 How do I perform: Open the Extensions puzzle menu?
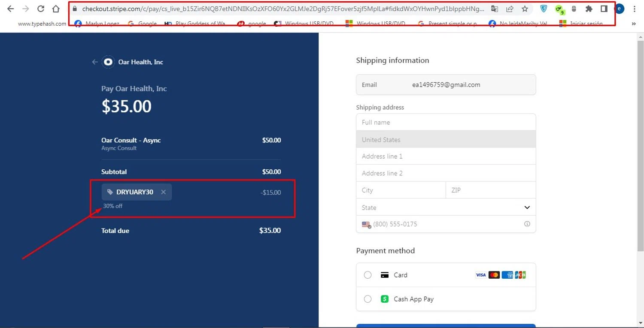pos(589,9)
